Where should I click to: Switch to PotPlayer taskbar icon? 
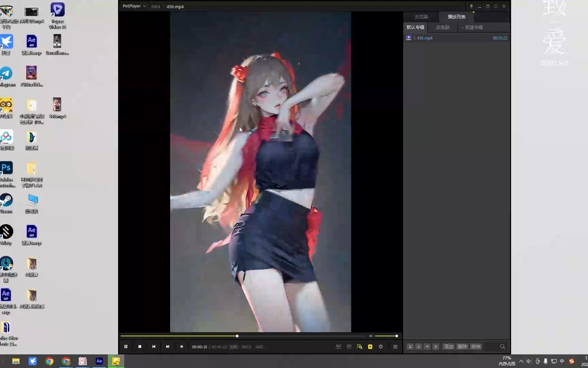tap(116, 361)
